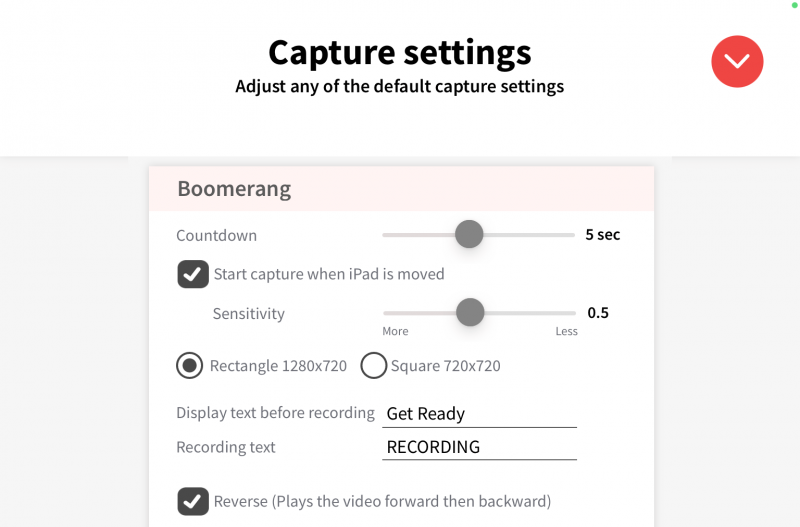Click the Recording text label
800x527 pixels.
click(226, 447)
